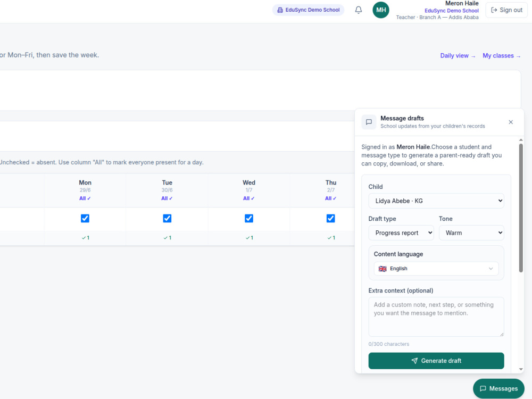The height and width of the screenshot is (399, 532).
Task: Toggle Wednesday attendance checkbox
Action: click(x=248, y=218)
